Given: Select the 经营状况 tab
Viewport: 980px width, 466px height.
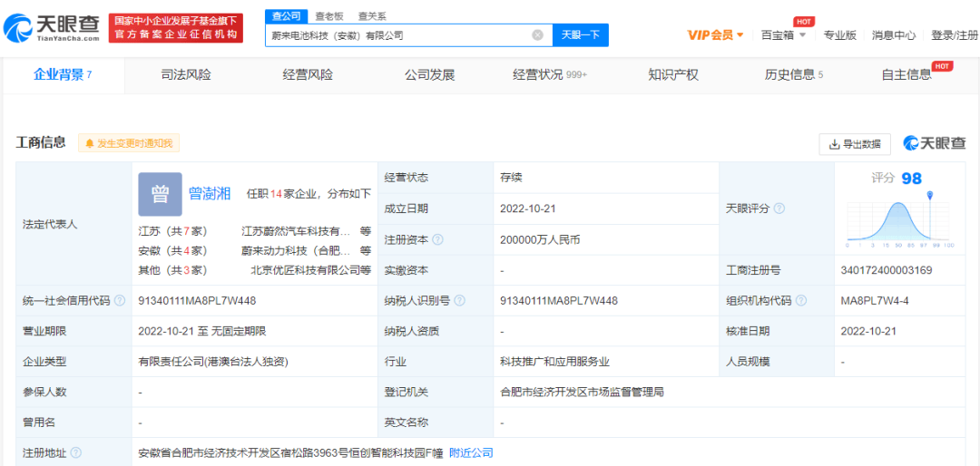Looking at the screenshot, I should [x=550, y=75].
